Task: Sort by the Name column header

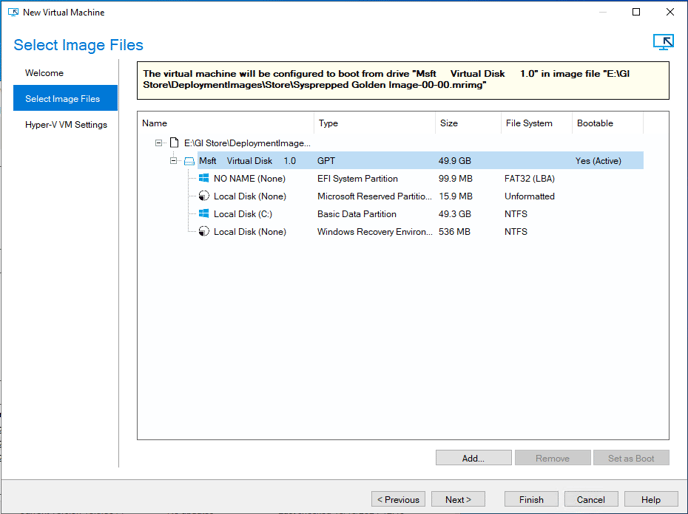Action: point(226,123)
